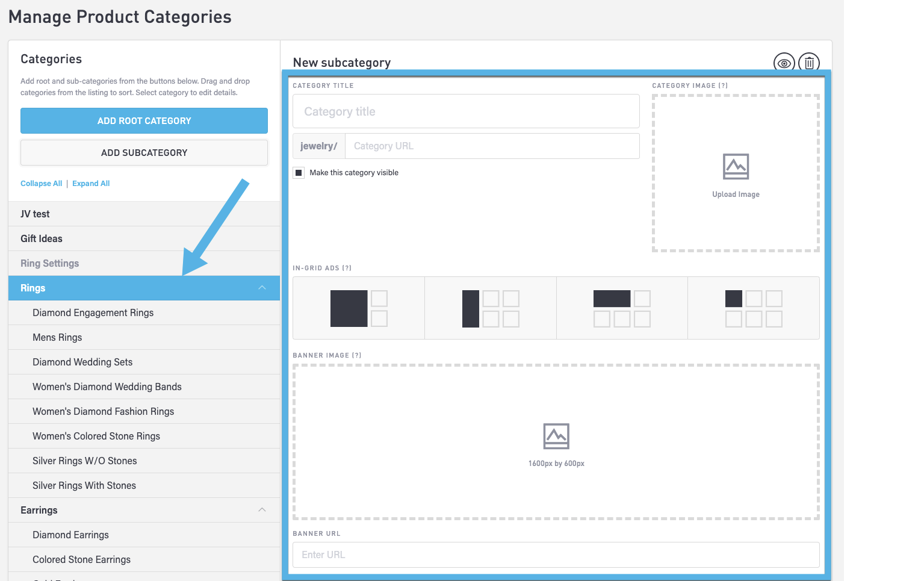Click the Collapse All link
Image resolution: width=924 pixels, height=581 pixels.
[41, 184]
